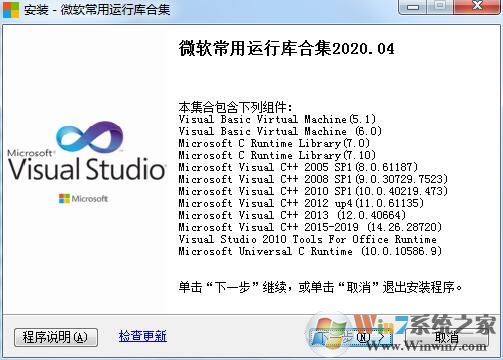Viewport: 503px width, 360px height.
Task: Click the small Microsoft logo under Visual Studio
Action: pos(83,199)
